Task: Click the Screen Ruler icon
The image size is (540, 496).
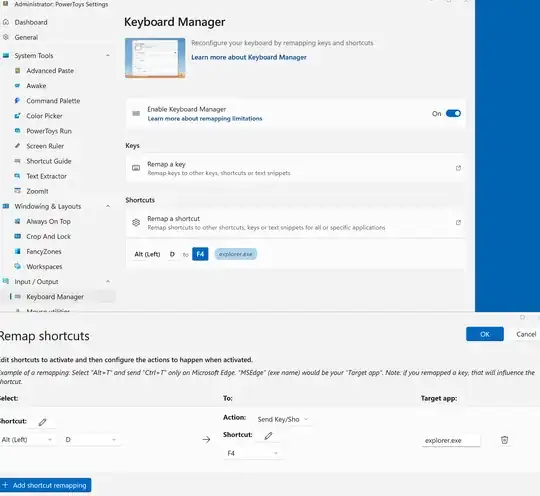Action: [18, 146]
